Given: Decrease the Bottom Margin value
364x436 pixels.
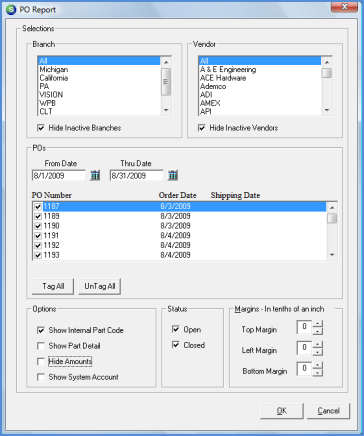Looking at the screenshot, I should 318,372.
